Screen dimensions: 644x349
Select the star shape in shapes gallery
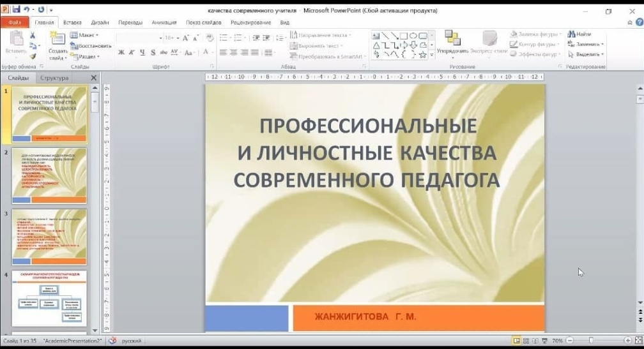pos(422,55)
